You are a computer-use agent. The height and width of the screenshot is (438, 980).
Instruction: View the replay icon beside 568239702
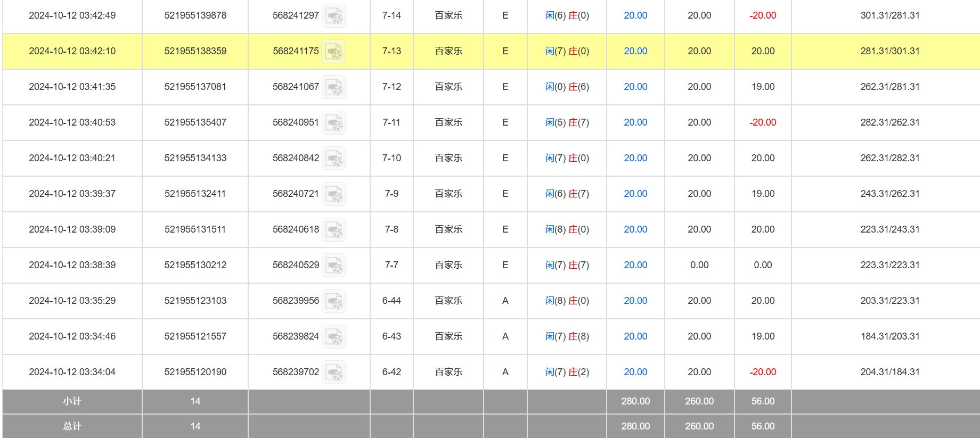coord(334,373)
